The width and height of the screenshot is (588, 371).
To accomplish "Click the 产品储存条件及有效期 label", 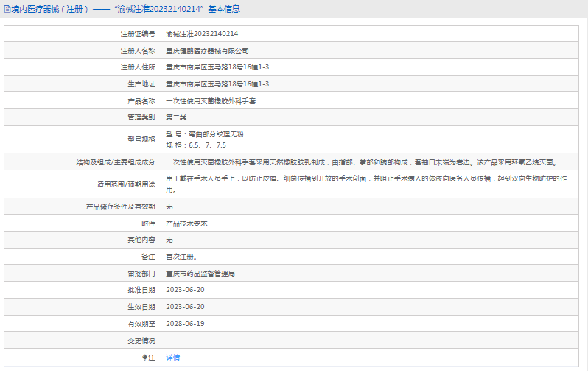I will pyautogui.click(x=120, y=207).
